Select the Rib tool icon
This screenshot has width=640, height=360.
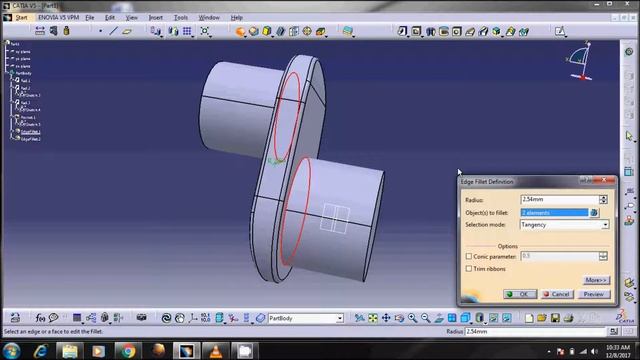coord(470,31)
